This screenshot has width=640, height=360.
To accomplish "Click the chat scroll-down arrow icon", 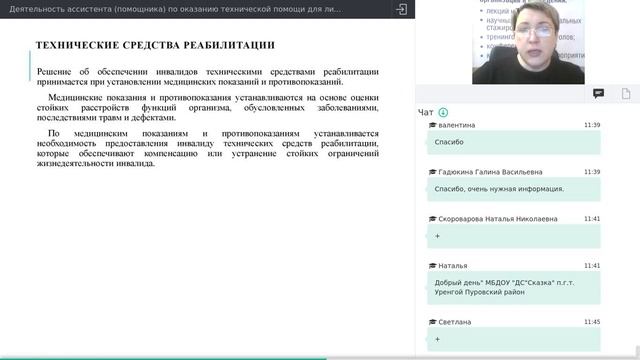I will tap(443, 112).
